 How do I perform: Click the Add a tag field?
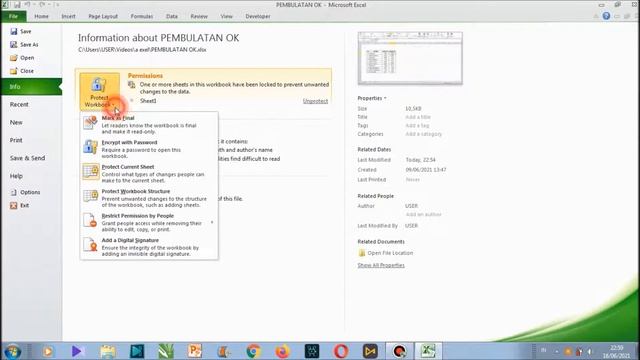tap(417, 126)
